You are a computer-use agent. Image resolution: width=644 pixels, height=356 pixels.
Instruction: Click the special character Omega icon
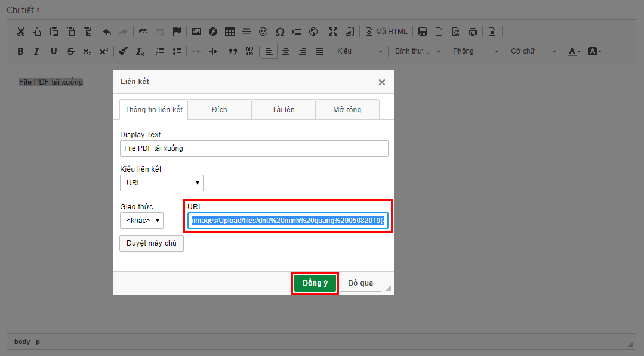(280, 32)
